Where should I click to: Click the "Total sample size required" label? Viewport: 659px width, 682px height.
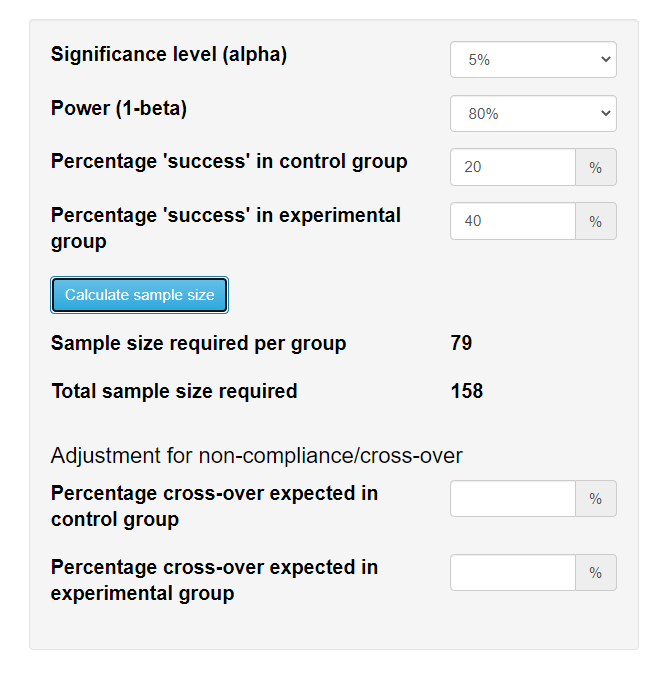point(174,391)
